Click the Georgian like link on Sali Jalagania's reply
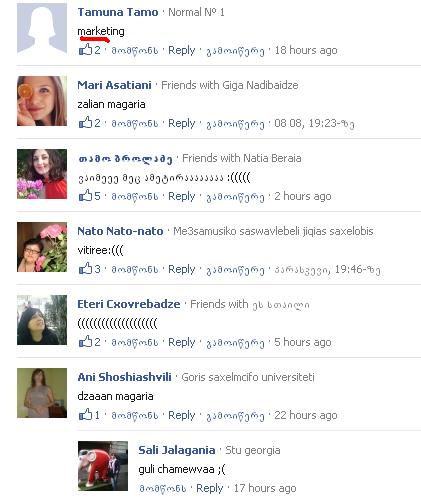Screen dimensions: 421x501 point(163,489)
